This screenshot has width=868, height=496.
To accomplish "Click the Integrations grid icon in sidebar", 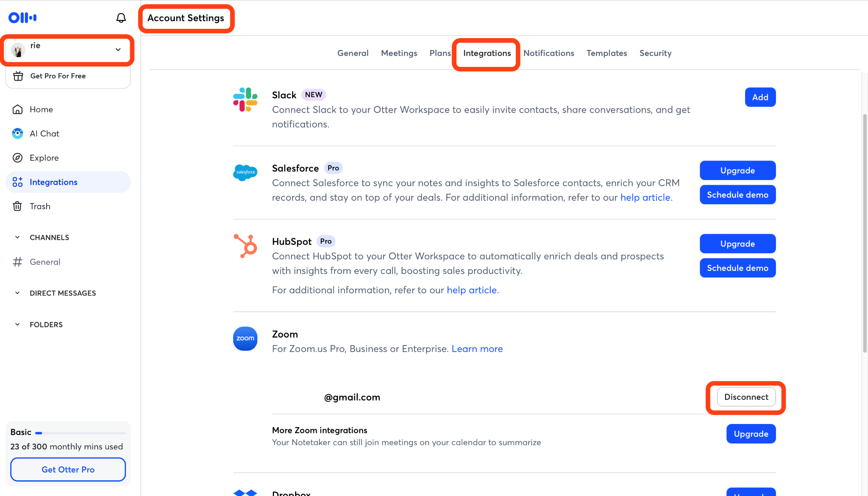I will pos(17,182).
